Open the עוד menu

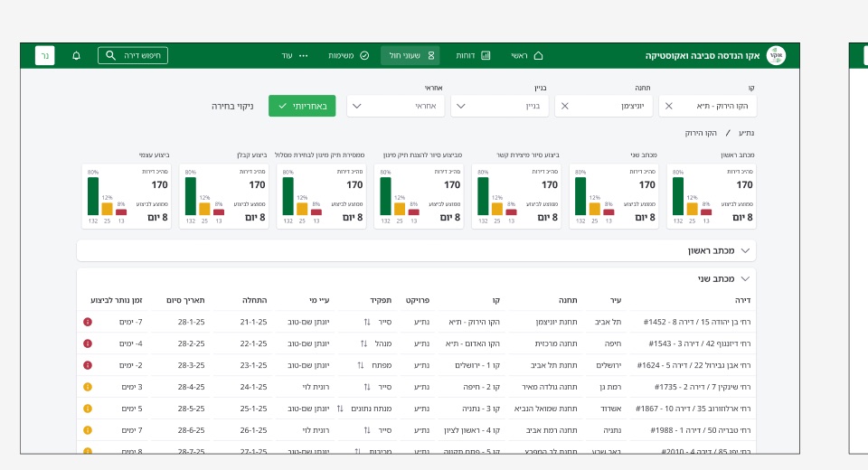295,55
